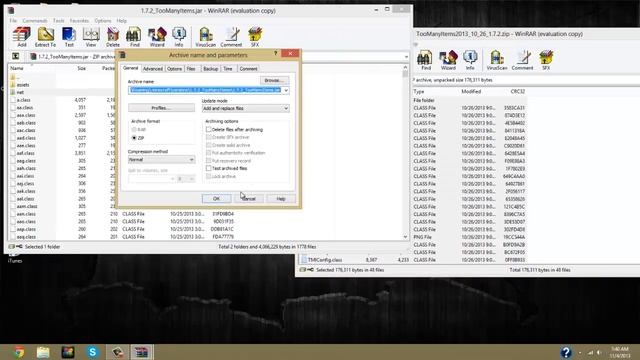
Task: Expand the Archive name dropdown arrow
Action: [x=286, y=90]
